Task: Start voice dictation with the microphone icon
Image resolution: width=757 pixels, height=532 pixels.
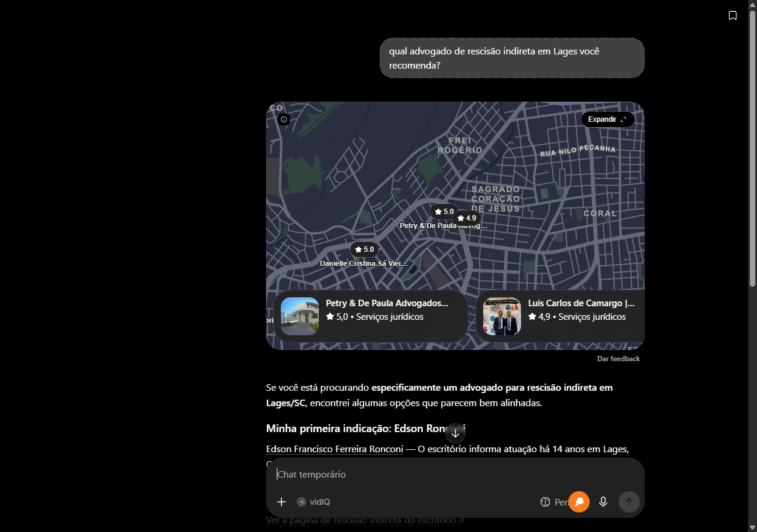Action: pos(603,502)
